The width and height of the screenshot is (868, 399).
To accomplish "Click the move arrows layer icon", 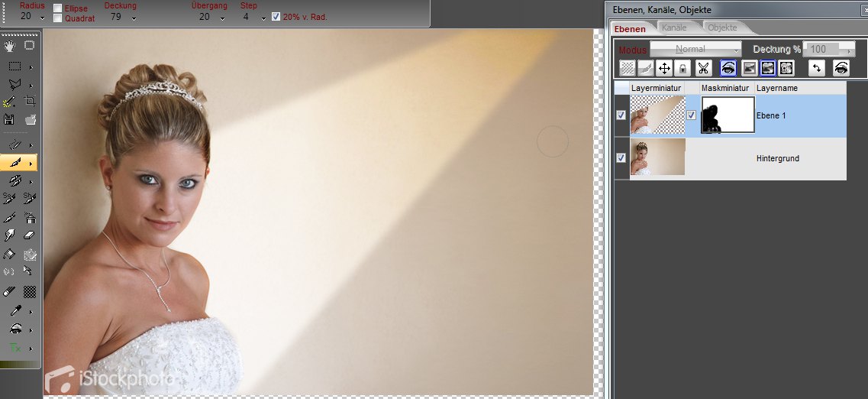I will [x=664, y=68].
